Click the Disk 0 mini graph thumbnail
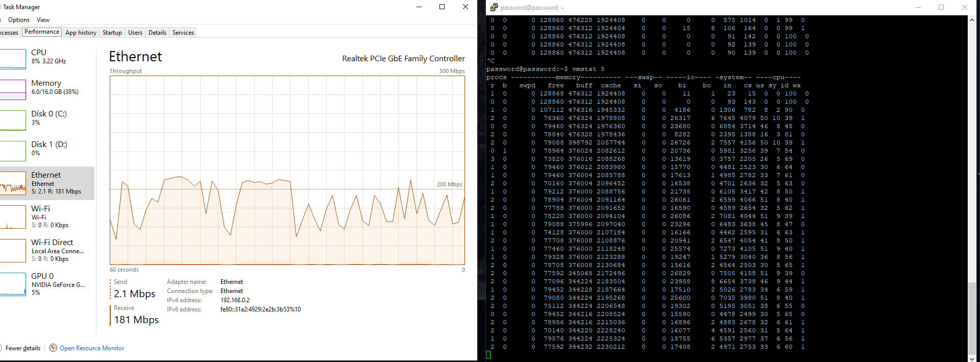The height and width of the screenshot is (362, 980). (13, 120)
